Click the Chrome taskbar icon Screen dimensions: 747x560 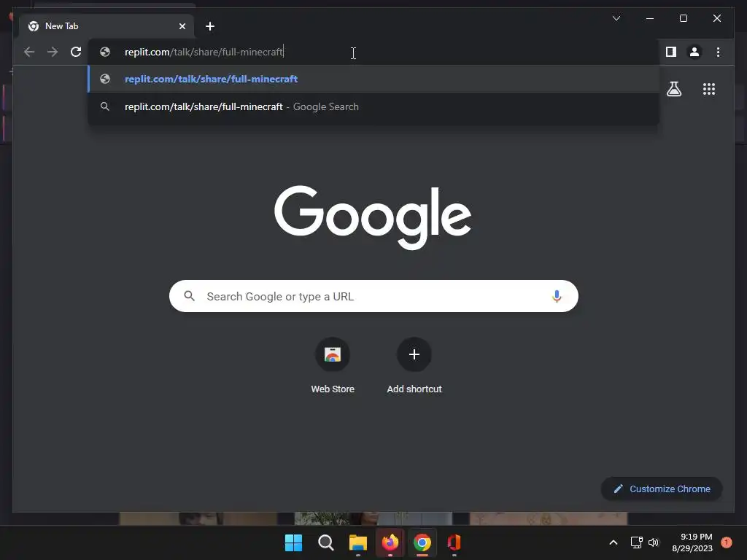pos(422,542)
